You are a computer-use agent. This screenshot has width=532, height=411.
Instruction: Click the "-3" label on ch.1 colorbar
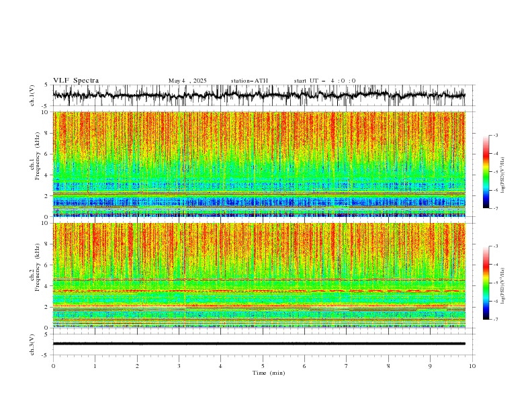tap(496, 135)
